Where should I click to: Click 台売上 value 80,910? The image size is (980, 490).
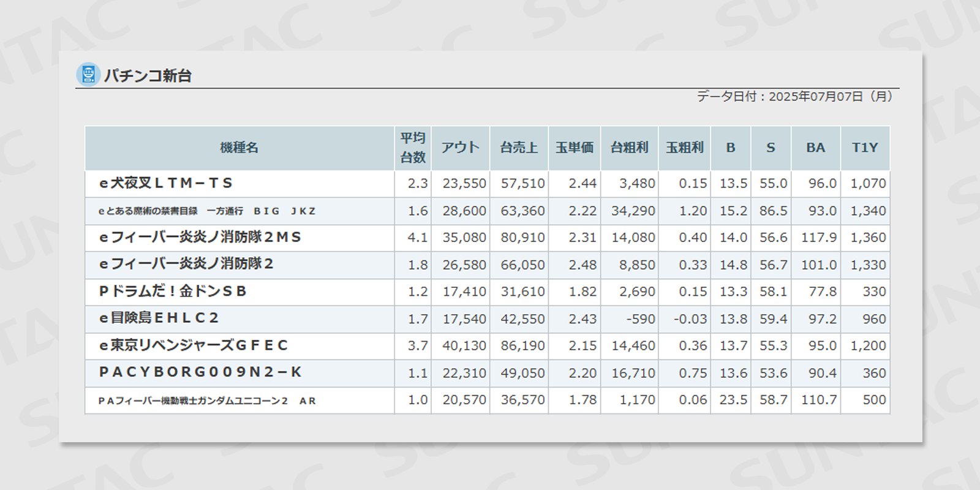pyautogui.click(x=522, y=238)
